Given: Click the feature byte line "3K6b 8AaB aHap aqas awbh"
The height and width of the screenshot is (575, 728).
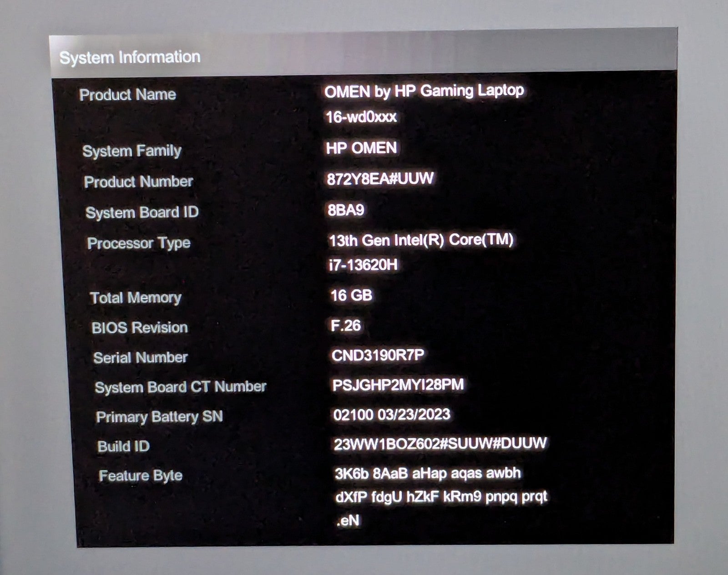Looking at the screenshot, I should pyautogui.click(x=428, y=473).
